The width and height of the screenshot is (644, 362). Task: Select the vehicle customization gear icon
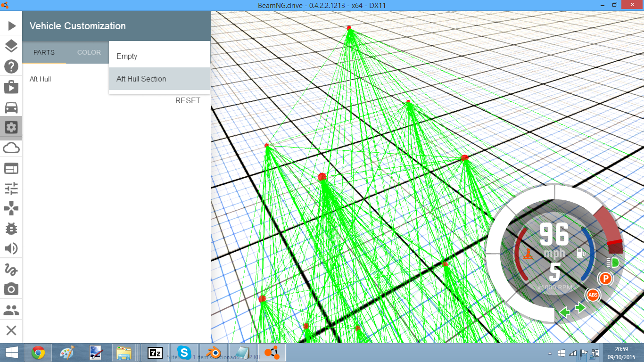11,127
